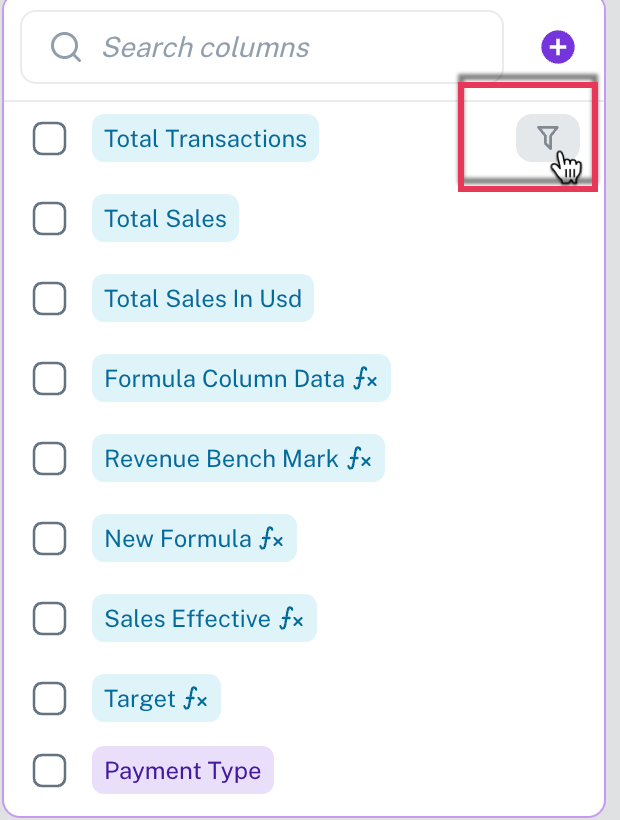Tick the Total Sales checkbox
Screen dimensions: 620x820
point(50,219)
